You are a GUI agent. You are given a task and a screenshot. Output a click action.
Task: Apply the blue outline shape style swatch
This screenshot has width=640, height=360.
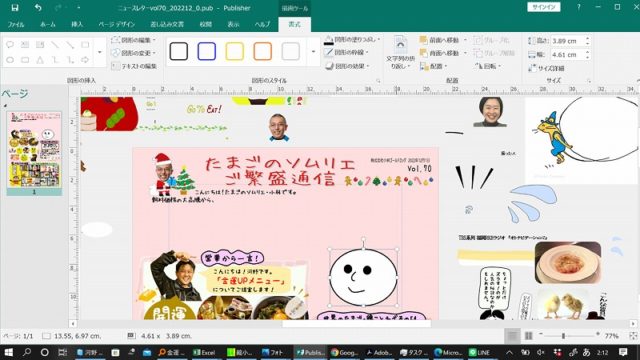pos(207,51)
